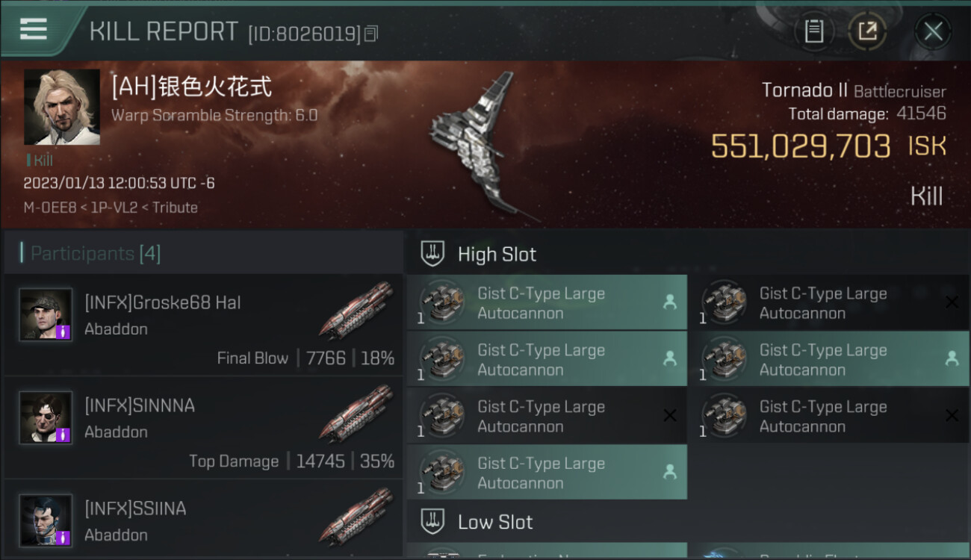
Task: Click the X mark on top-right autocannon
Action: pyautogui.click(x=952, y=302)
